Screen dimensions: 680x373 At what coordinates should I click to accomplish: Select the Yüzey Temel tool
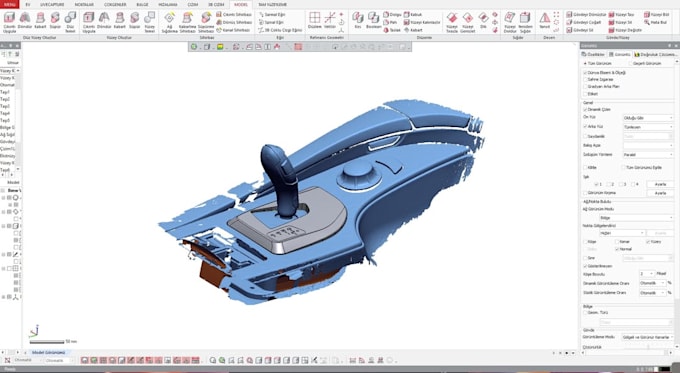click(x=150, y=22)
